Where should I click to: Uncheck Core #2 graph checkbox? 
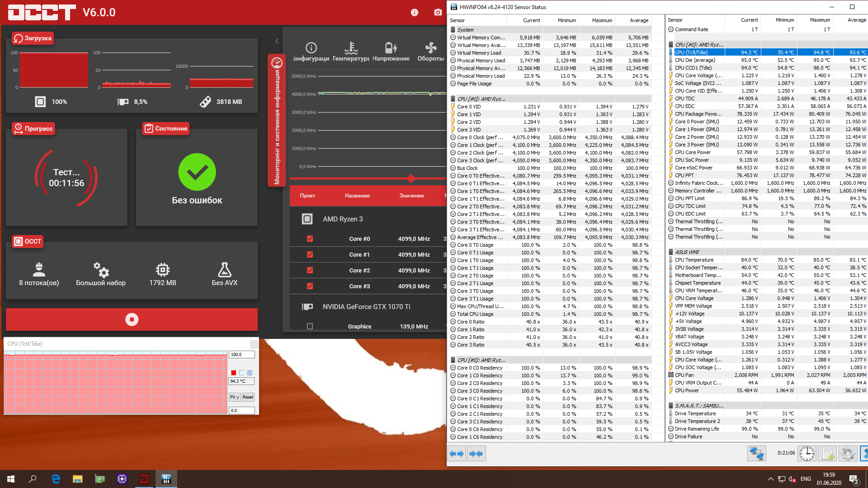[x=310, y=270]
